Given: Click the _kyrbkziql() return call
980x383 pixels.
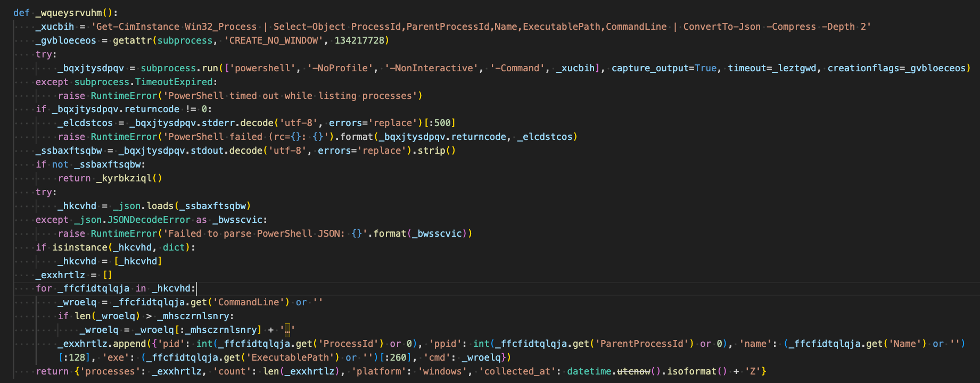Looking at the screenshot, I should tap(129, 178).
